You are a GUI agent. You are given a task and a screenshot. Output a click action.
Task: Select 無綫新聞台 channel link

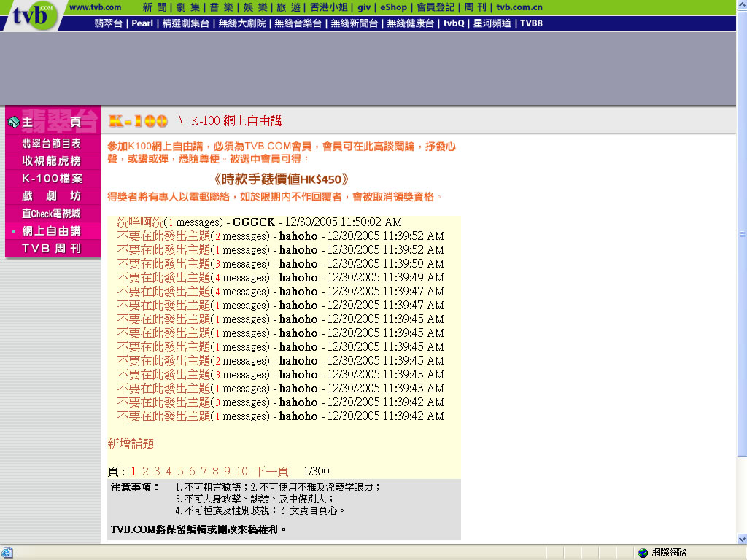tap(355, 23)
